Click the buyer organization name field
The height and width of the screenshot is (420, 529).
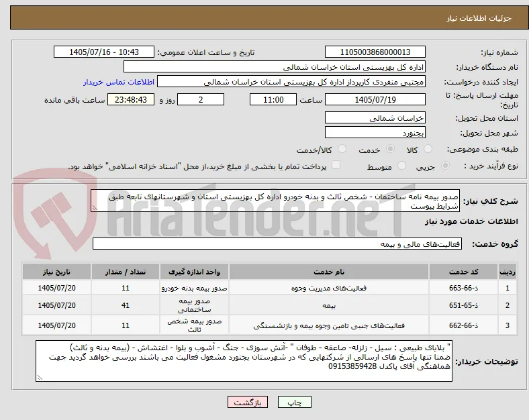[275, 66]
